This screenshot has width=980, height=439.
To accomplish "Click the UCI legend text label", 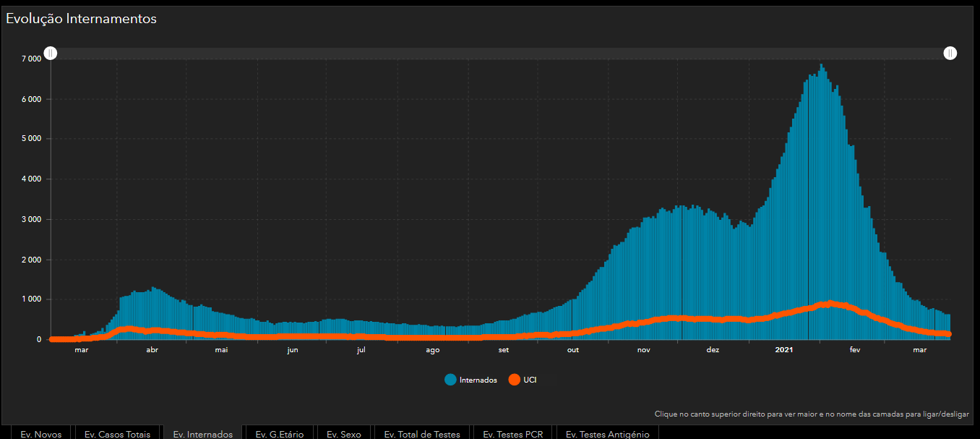I will (x=530, y=380).
